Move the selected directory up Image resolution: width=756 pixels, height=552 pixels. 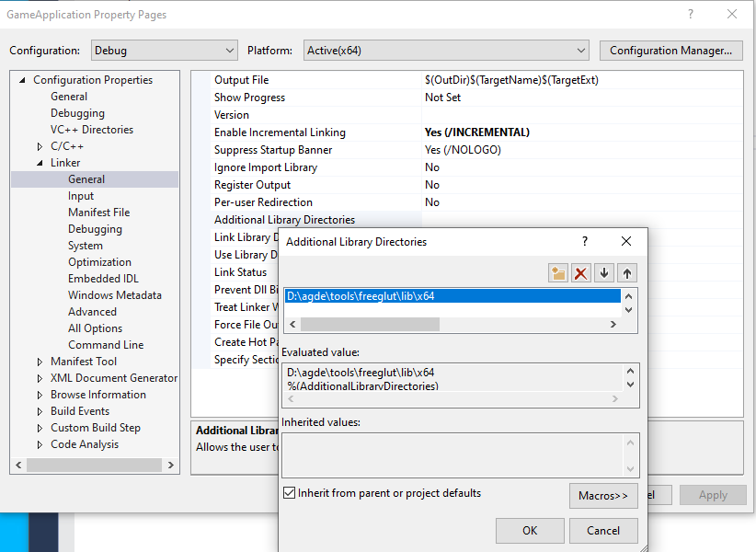click(x=627, y=272)
